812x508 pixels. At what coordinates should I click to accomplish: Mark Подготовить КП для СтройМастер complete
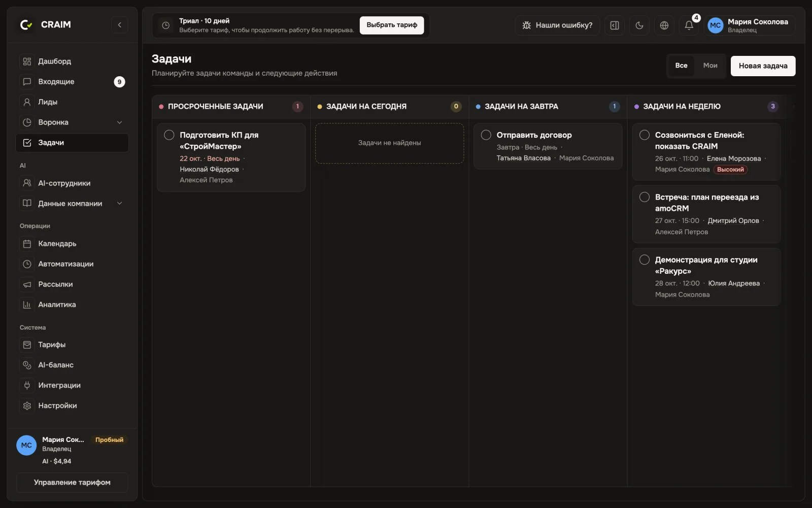coord(169,135)
